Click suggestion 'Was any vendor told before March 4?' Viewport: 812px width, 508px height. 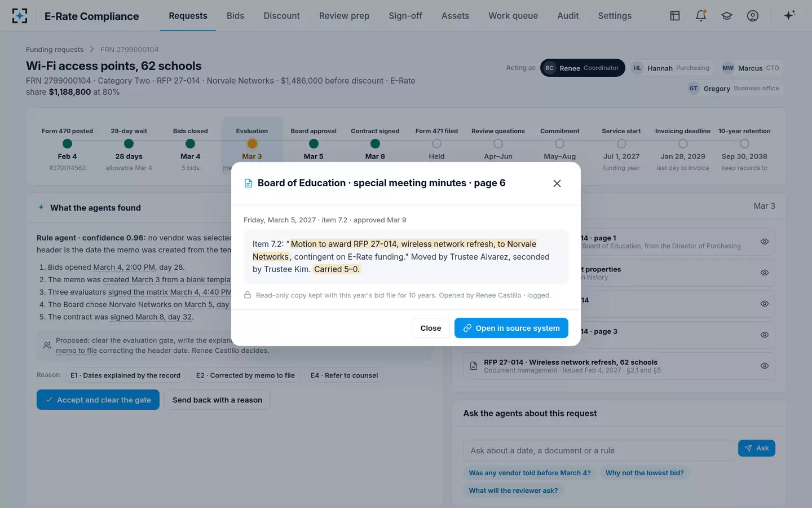530,473
